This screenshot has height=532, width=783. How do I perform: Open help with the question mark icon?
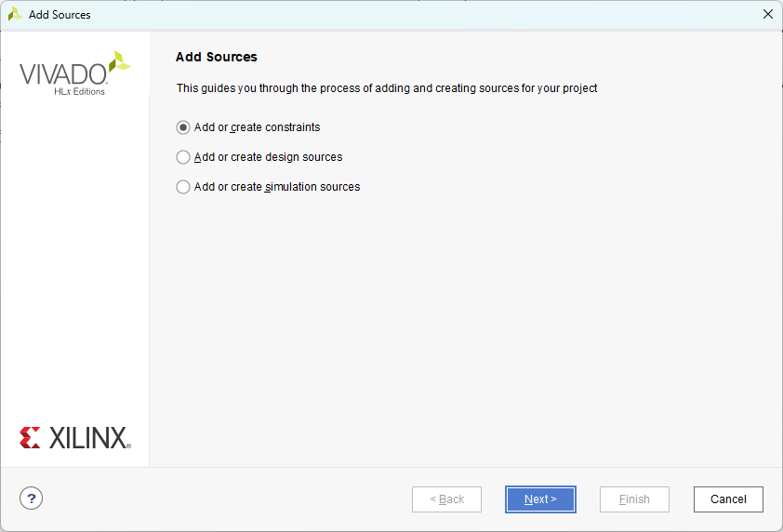pyautogui.click(x=31, y=499)
